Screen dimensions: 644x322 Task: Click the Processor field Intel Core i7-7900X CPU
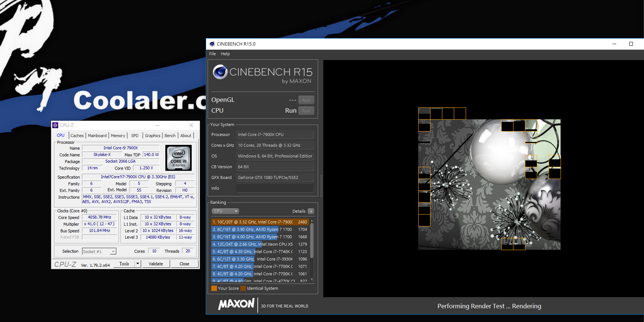tap(275, 135)
